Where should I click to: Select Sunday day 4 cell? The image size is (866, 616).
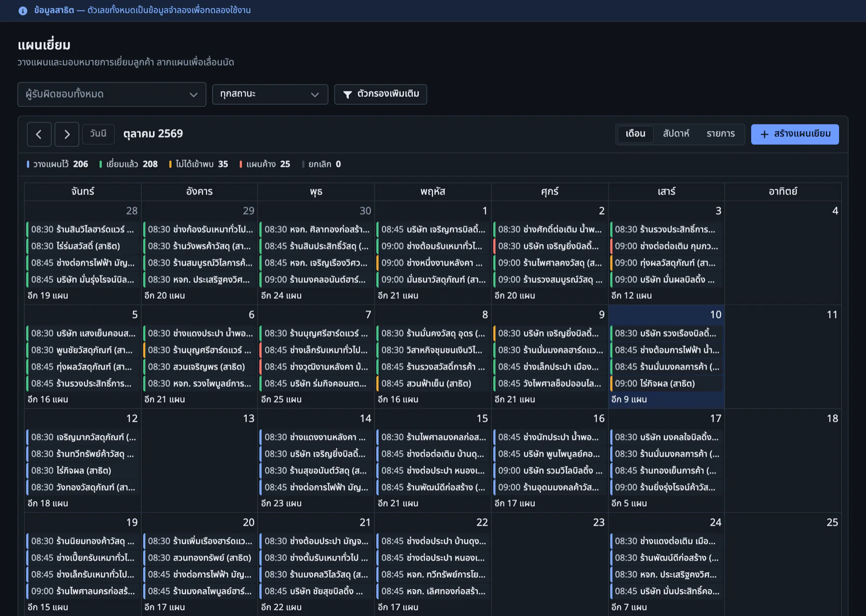tap(783, 253)
